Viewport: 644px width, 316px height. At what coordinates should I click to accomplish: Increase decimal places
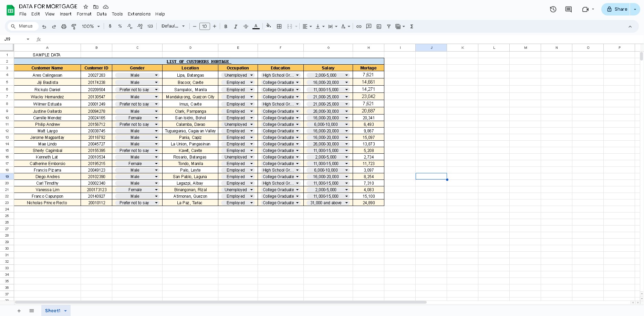(x=140, y=26)
